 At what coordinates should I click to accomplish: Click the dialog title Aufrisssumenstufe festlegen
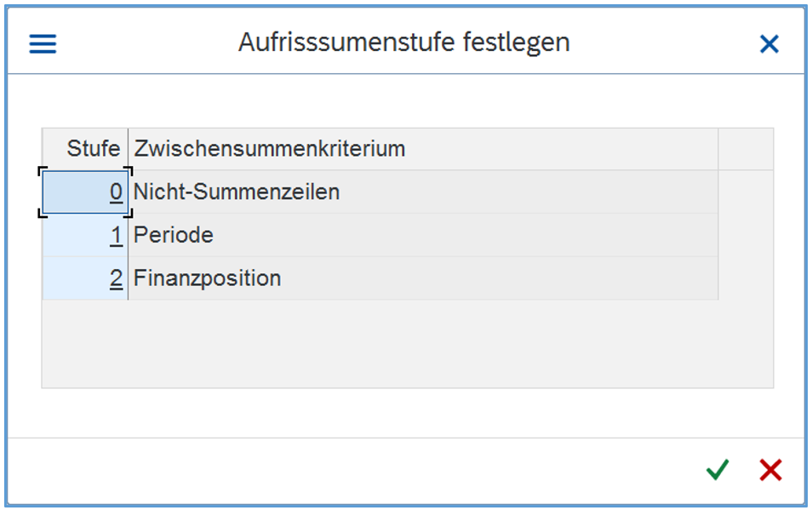point(403,43)
